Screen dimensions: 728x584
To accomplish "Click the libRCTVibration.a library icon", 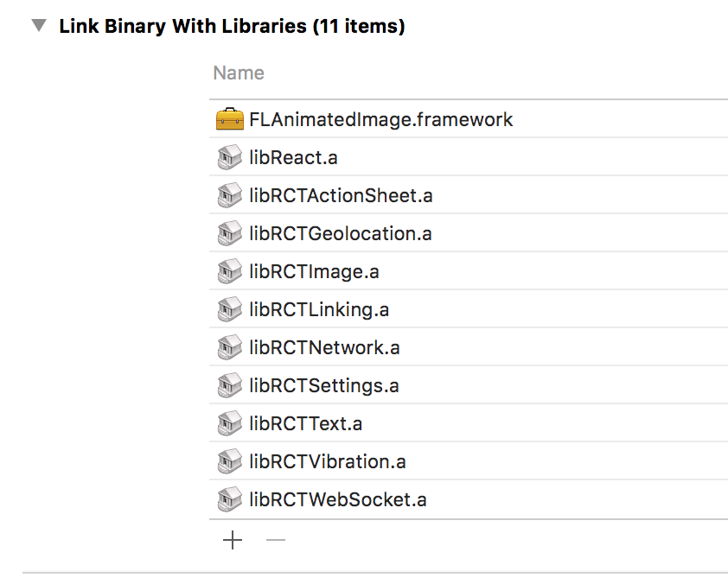I will (x=229, y=462).
